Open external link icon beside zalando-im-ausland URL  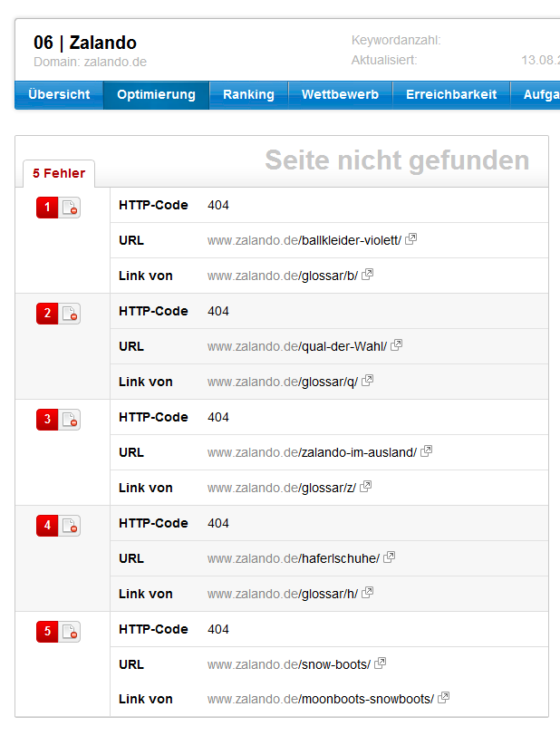427,452
